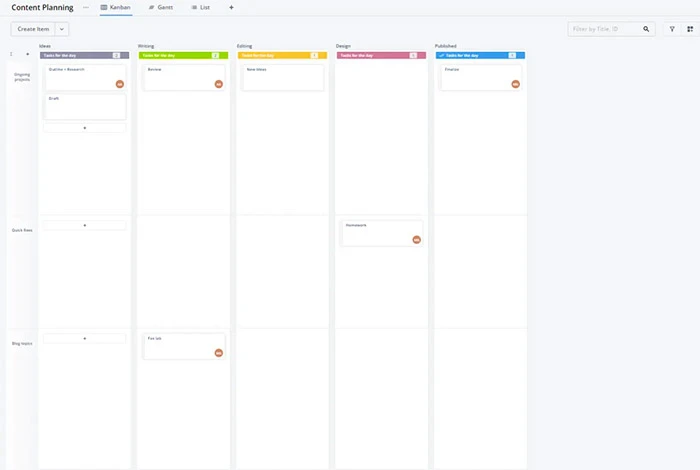Click the collapse swimlanes icon at top left
Viewport: 700px width, 470px height.
coord(11,54)
